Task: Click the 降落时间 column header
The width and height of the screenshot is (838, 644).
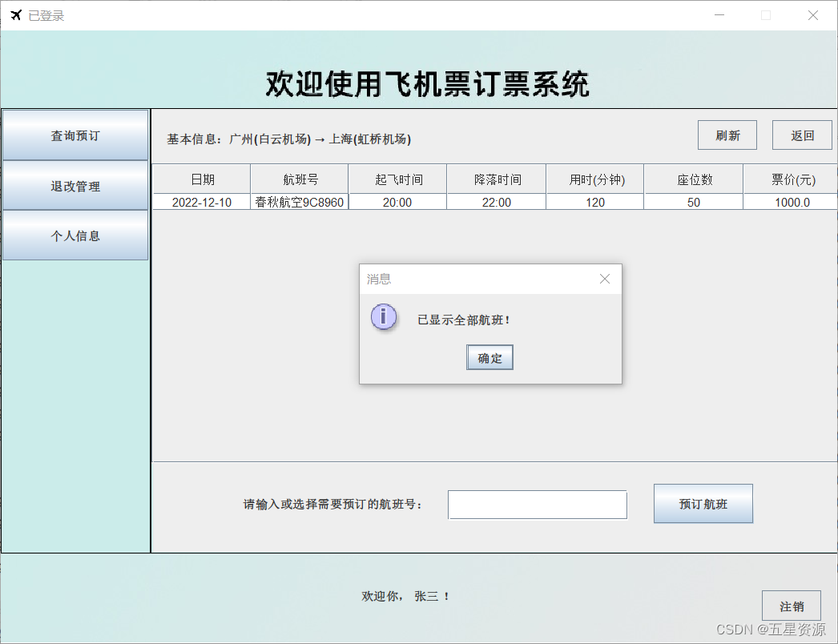Action: click(495, 179)
